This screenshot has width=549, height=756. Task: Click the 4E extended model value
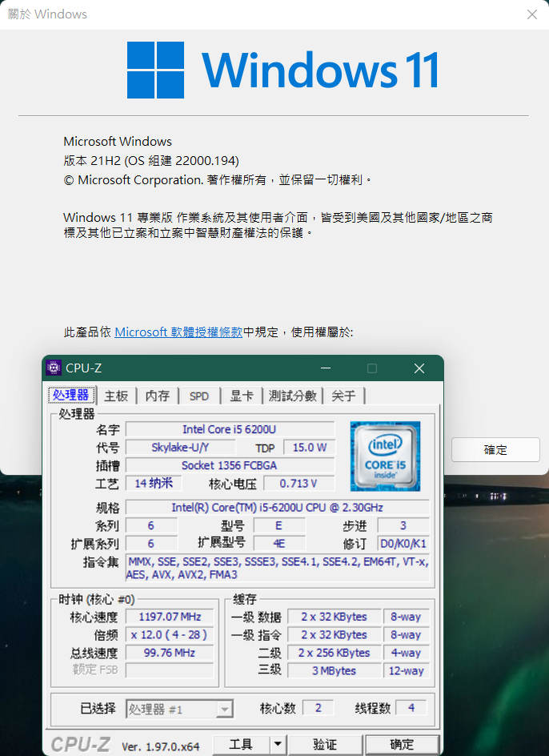click(279, 544)
